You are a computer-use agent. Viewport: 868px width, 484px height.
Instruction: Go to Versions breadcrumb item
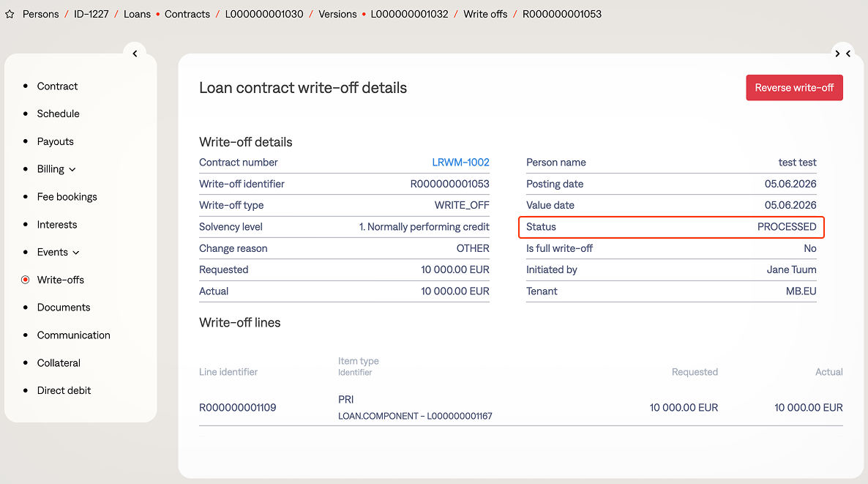(337, 14)
